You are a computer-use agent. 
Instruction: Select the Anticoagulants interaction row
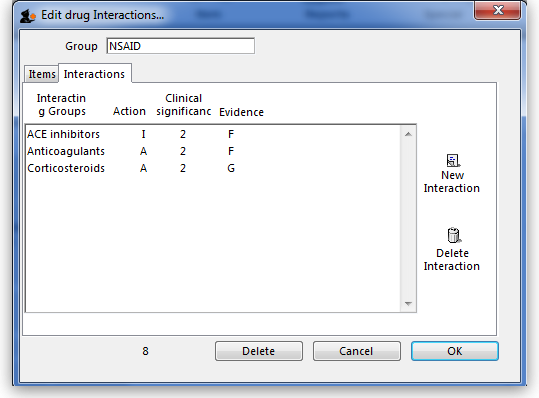pos(213,151)
